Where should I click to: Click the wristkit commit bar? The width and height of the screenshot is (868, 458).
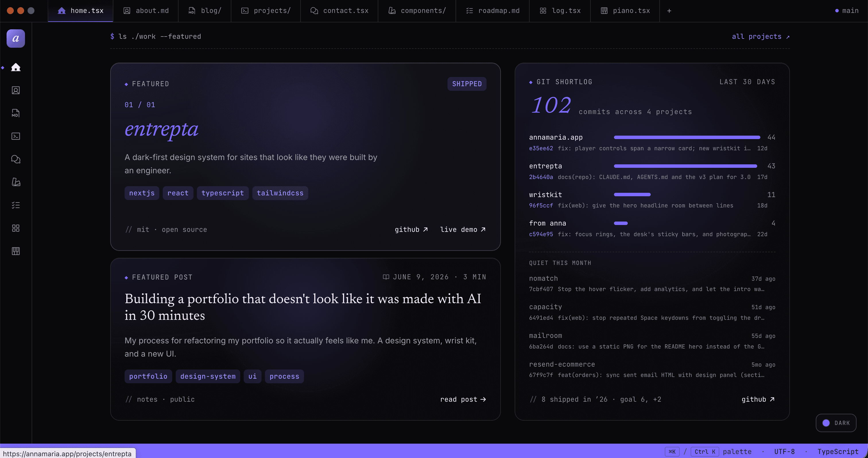(632, 195)
